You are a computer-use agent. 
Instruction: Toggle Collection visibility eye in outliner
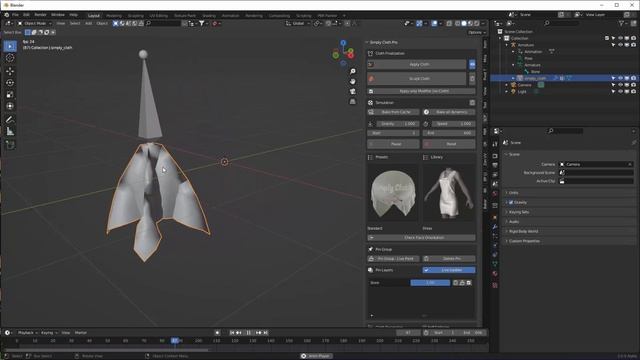(x=620, y=38)
